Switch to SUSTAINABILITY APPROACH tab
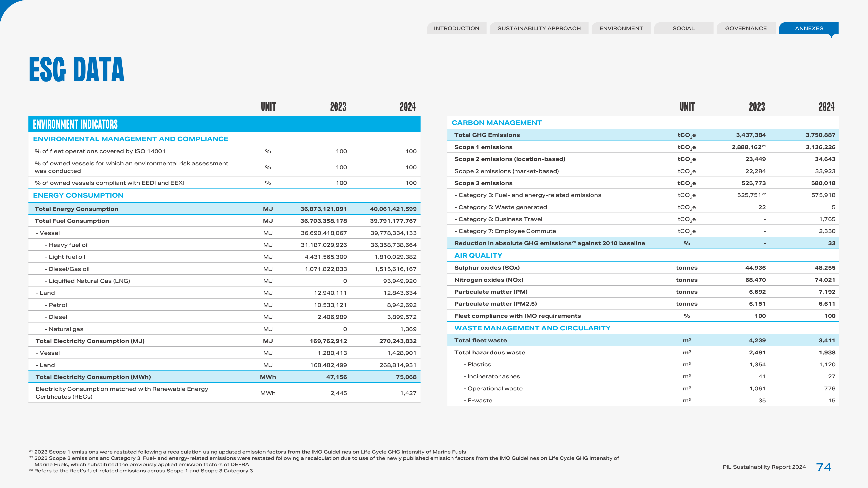The width and height of the screenshot is (868, 488). [539, 28]
